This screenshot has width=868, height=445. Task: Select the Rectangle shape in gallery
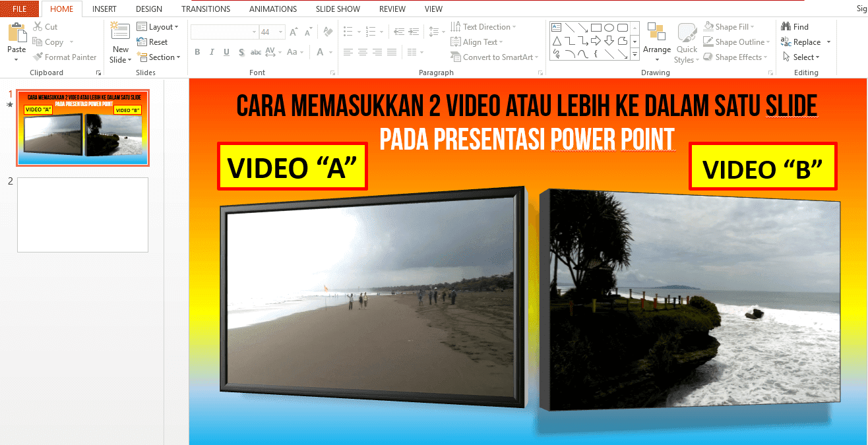[x=596, y=28]
